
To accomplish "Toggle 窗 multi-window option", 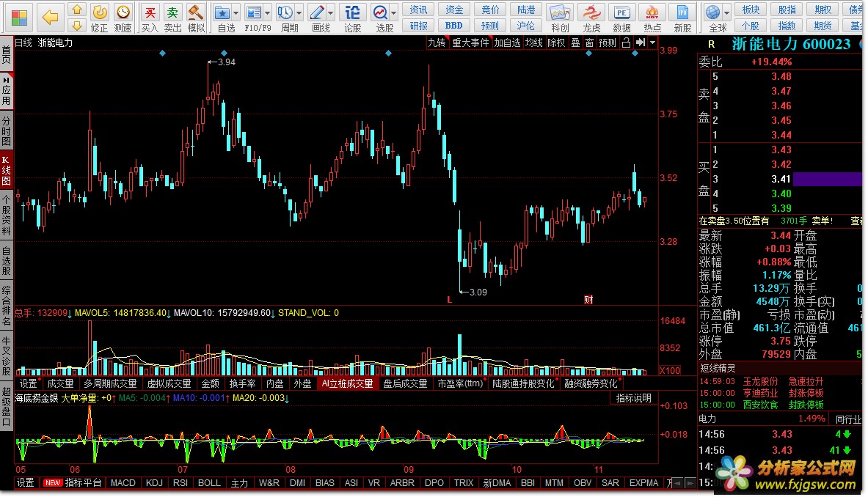I will [589, 43].
